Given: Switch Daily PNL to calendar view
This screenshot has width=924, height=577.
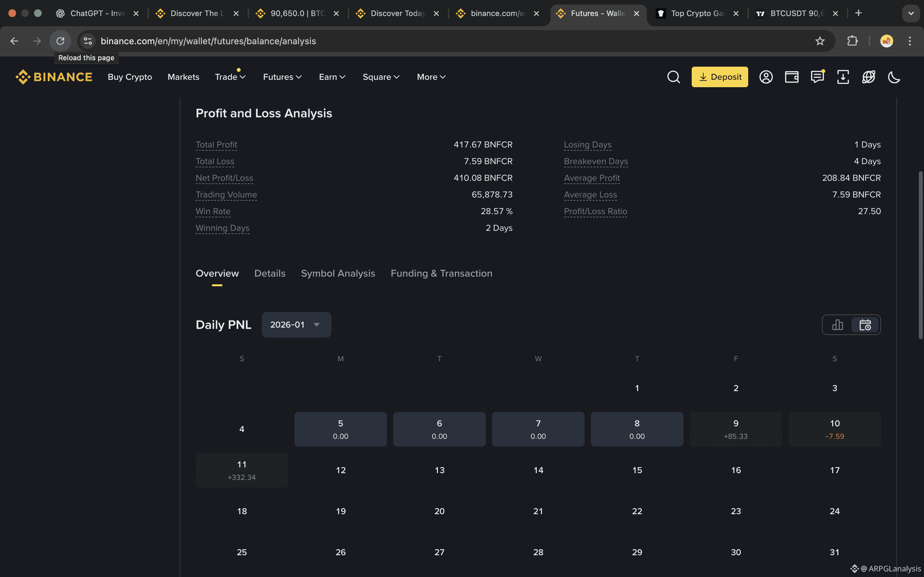Looking at the screenshot, I should click(x=865, y=325).
